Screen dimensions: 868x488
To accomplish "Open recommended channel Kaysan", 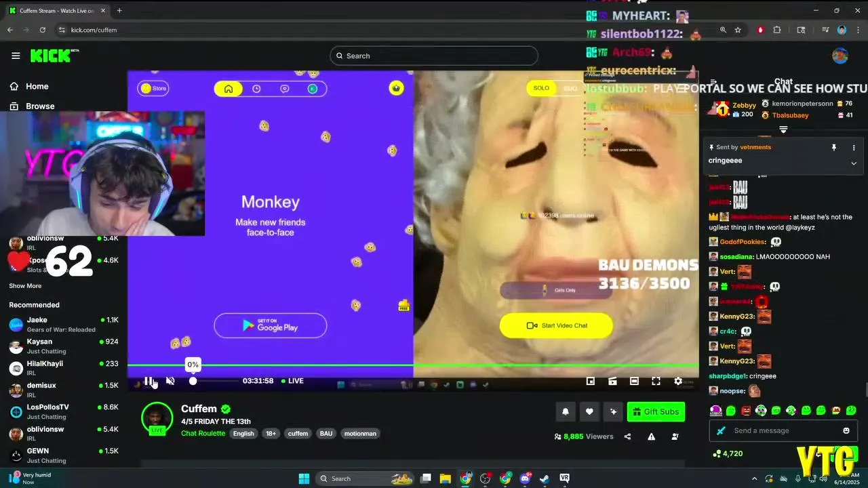I will click(x=64, y=346).
